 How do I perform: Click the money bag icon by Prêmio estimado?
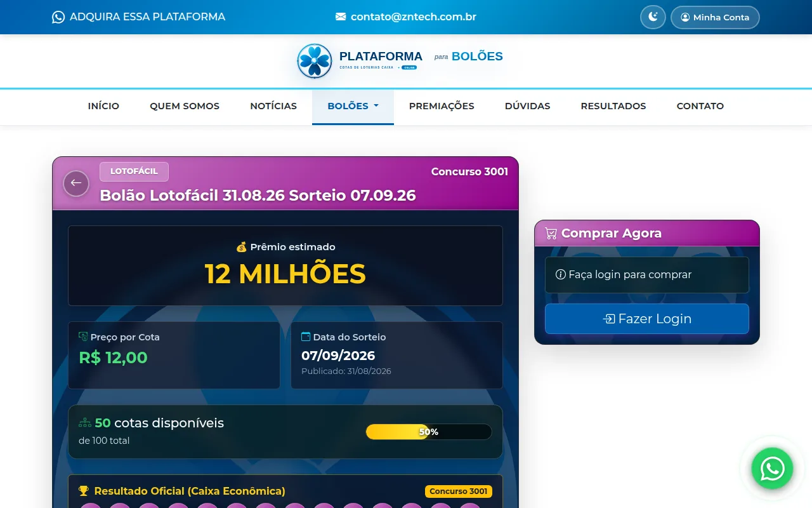click(x=241, y=247)
